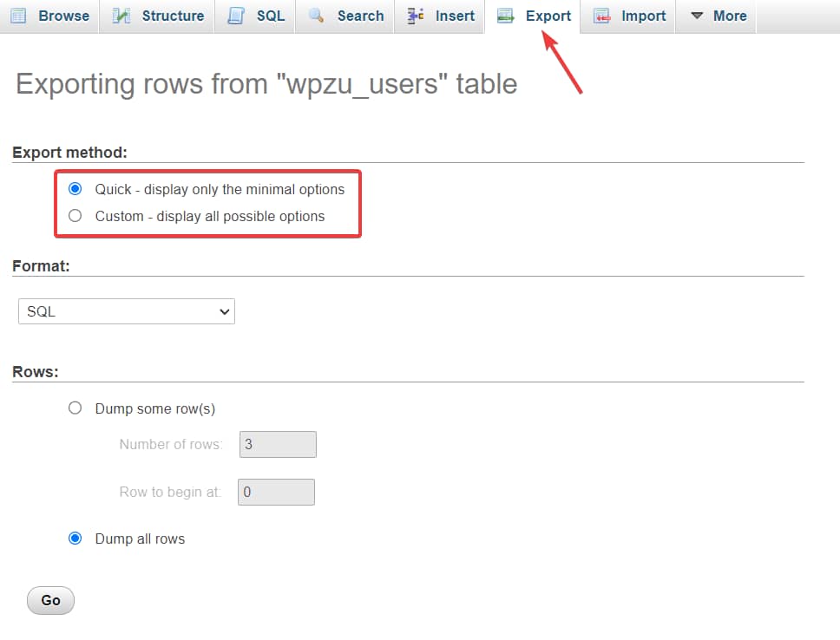Screen dimensions: 840x640
Task: Click the Export tab icon
Action: coord(505,16)
